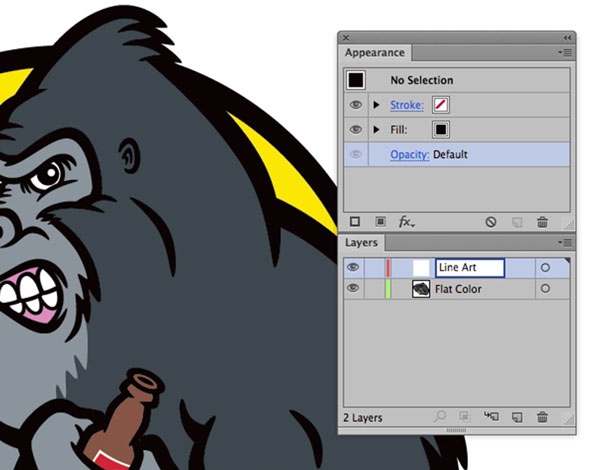This screenshot has width=600, height=470.
Task: Click the Locate Object magnifier icon
Action: coord(440,418)
